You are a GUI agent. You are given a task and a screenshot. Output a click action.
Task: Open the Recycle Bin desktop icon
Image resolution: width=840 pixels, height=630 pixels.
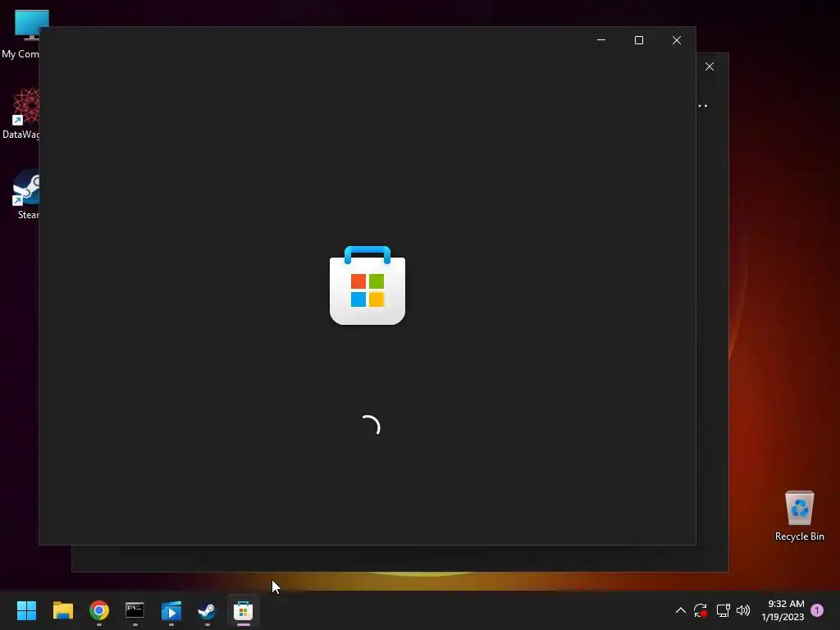click(x=799, y=516)
